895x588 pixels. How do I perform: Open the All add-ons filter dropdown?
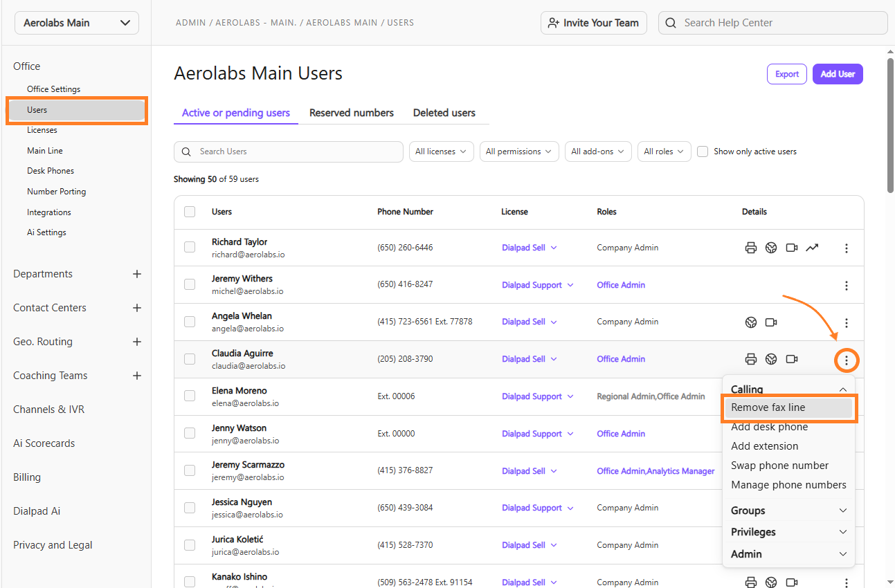[x=598, y=151]
